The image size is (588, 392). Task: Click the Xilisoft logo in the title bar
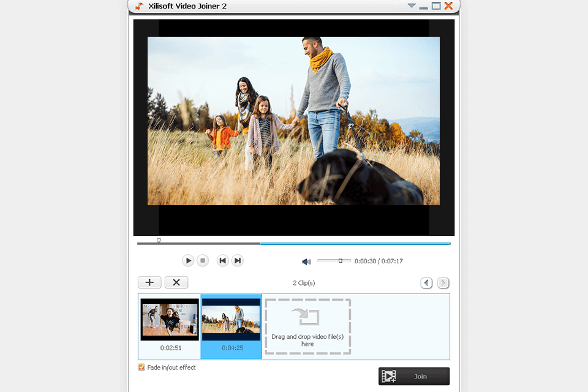pos(138,6)
